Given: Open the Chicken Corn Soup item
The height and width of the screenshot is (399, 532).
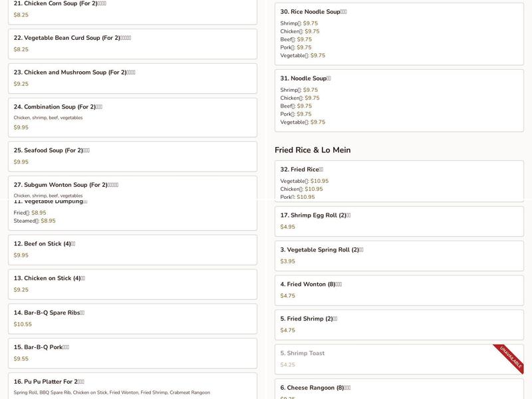Looking at the screenshot, I should (x=132, y=12).
